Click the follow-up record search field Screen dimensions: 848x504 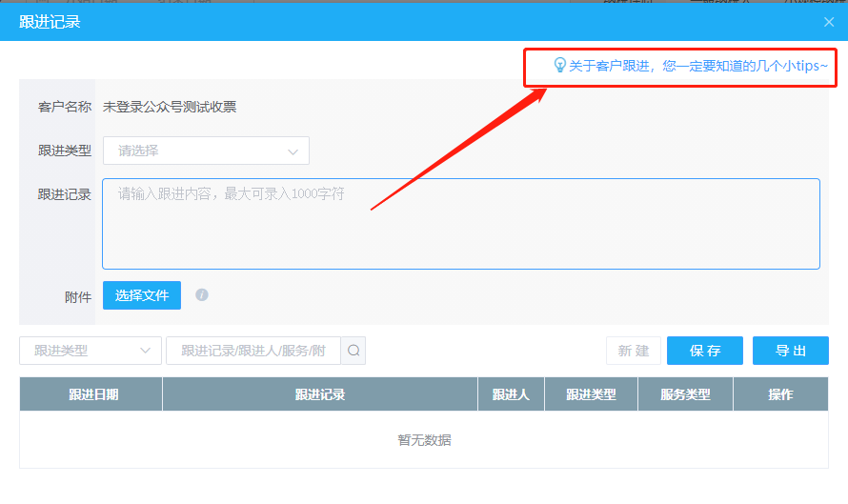pyautogui.click(x=253, y=351)
